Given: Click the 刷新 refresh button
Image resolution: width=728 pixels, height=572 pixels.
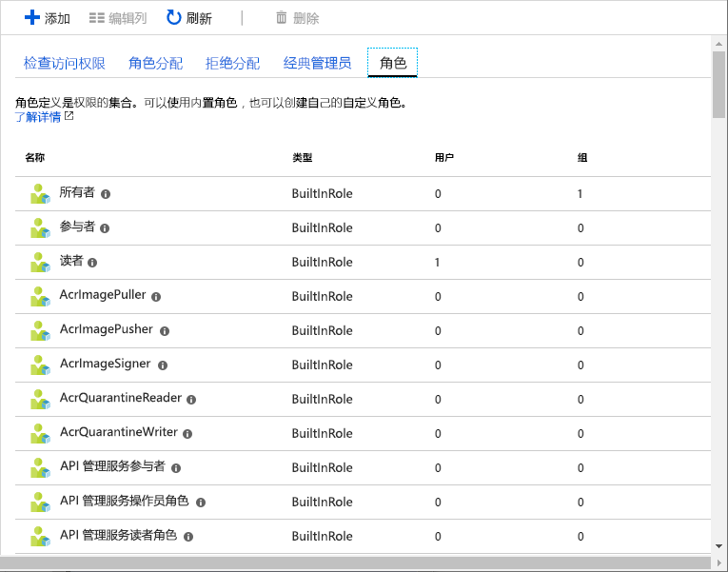Looking at the screenshot, I should tap(189, 18).
